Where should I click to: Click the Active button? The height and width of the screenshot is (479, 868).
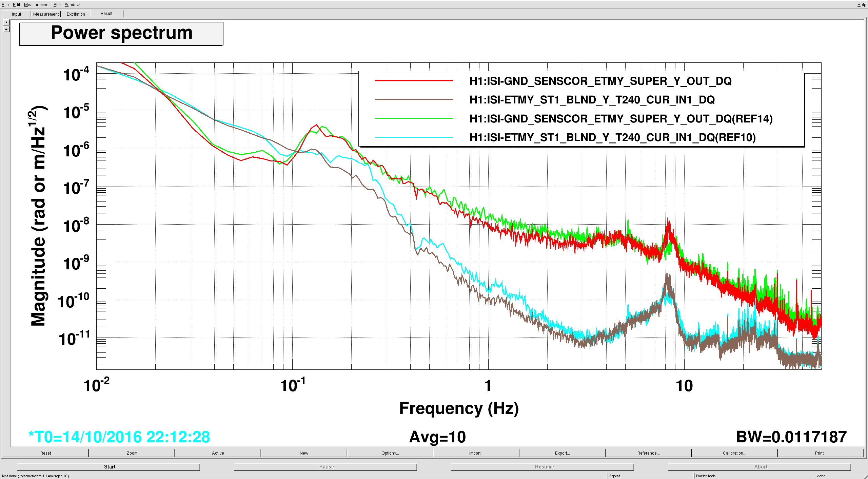point(218,453)
